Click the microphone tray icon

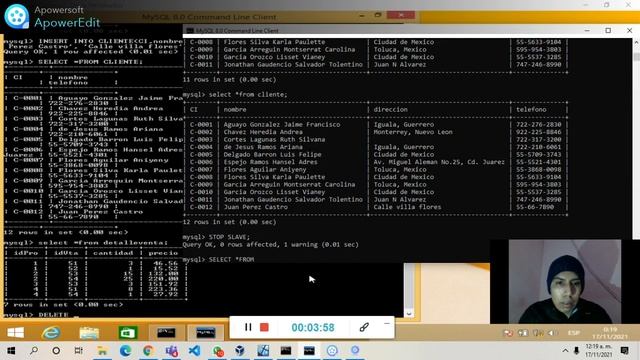pyautogui.click(x=576, y=351)
